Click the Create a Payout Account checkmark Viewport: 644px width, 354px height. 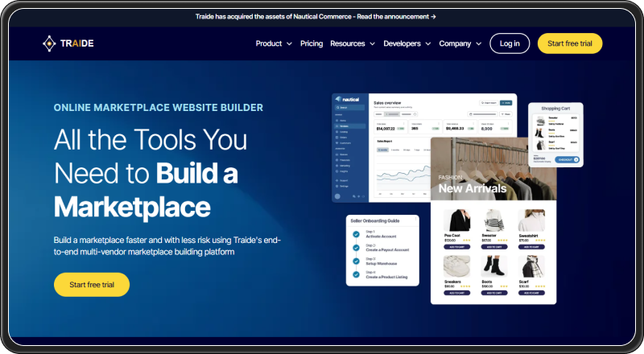tap(356, 247)
